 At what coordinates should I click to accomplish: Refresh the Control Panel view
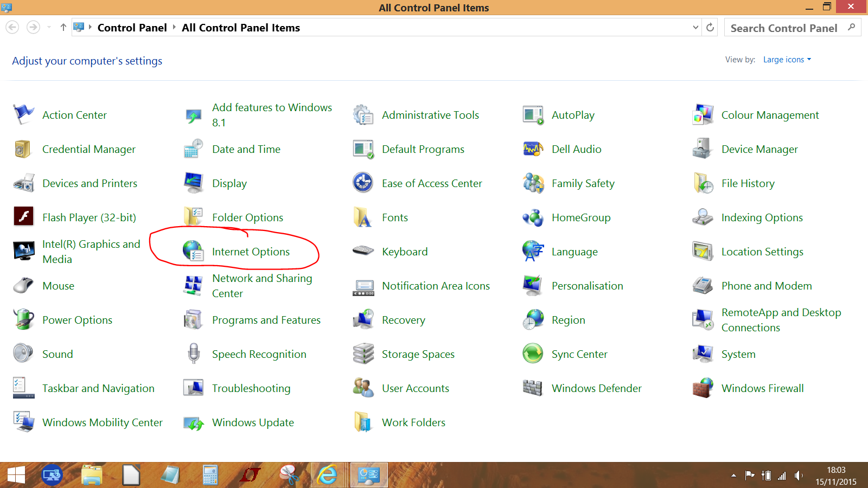pyautogui.click(x=710, y=28)
